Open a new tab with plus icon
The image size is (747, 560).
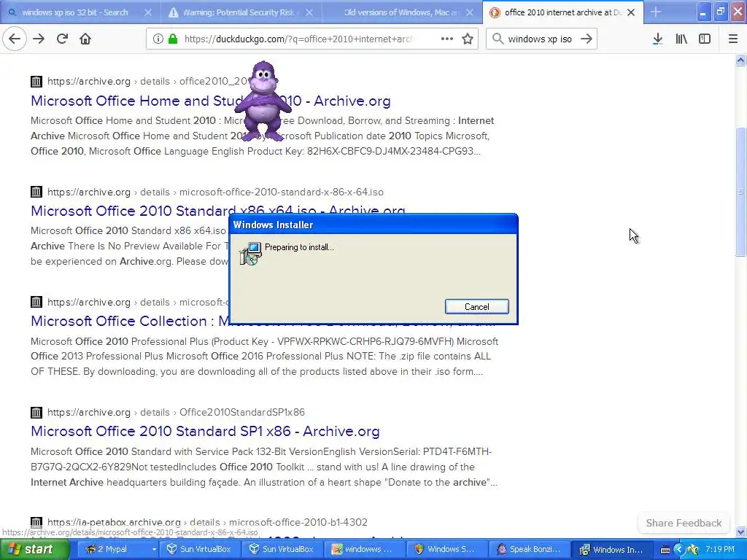point(656,12)
